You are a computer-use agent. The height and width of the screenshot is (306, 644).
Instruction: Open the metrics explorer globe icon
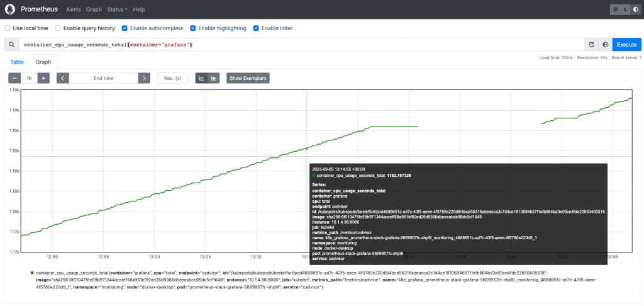(x=605, y=45)
